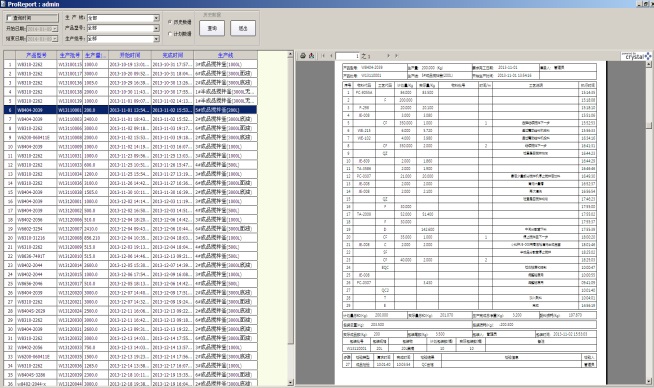Print the report using the printer icon

coord(303,55)
